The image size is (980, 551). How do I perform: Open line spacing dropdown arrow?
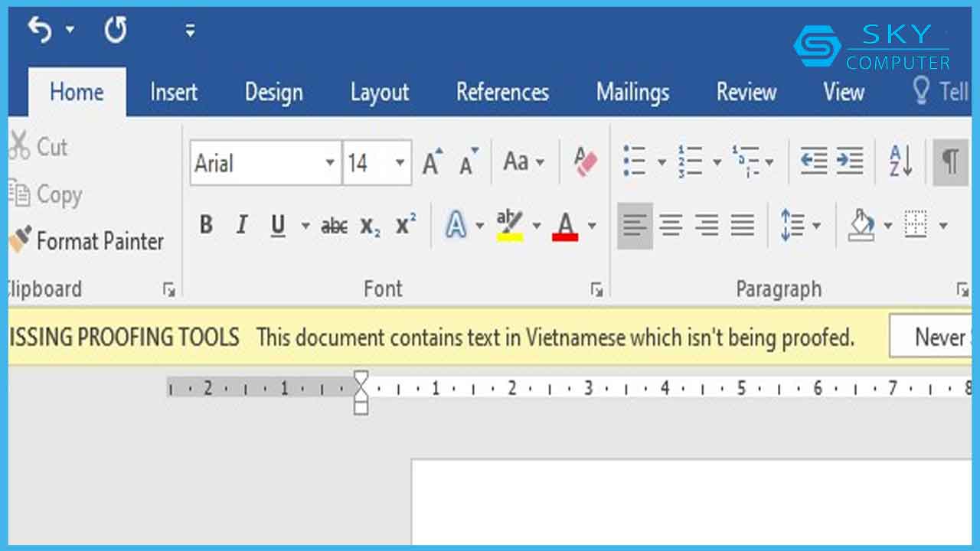coord(816,226)
